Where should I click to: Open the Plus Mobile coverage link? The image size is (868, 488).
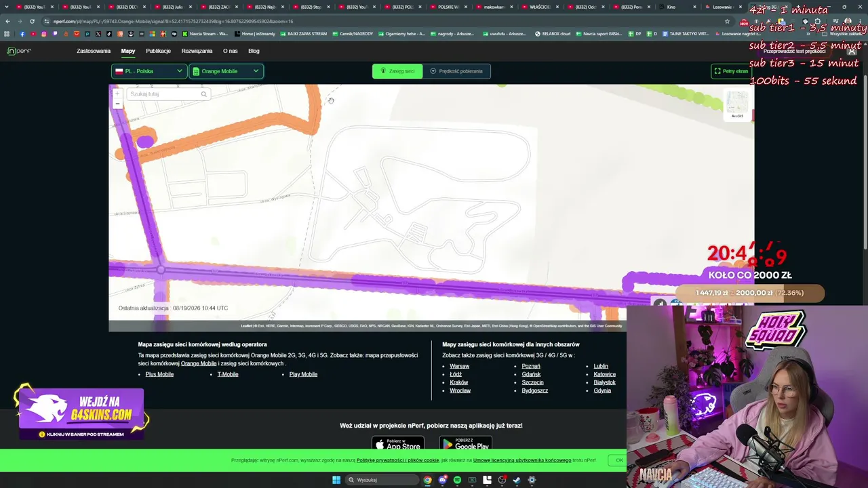pos(159,374)
